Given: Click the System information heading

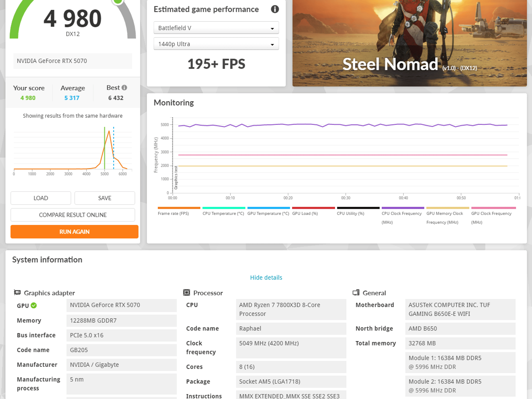Looking at the screenshot, I should coord(47,260).
